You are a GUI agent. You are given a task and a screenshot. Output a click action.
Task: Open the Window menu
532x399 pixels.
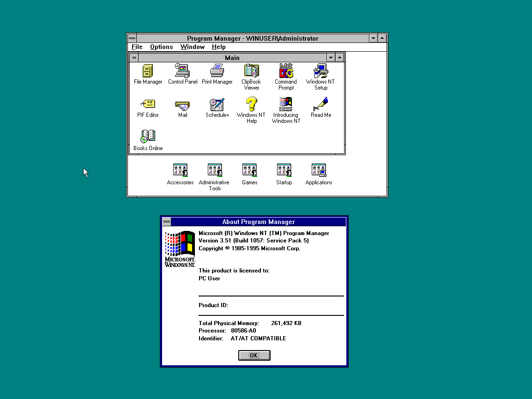pyautogui.click(x=192, y=47)
